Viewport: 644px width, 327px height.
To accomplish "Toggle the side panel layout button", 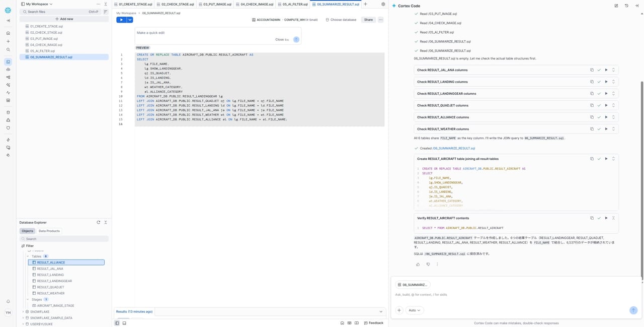I will click(x=117, y=323).
